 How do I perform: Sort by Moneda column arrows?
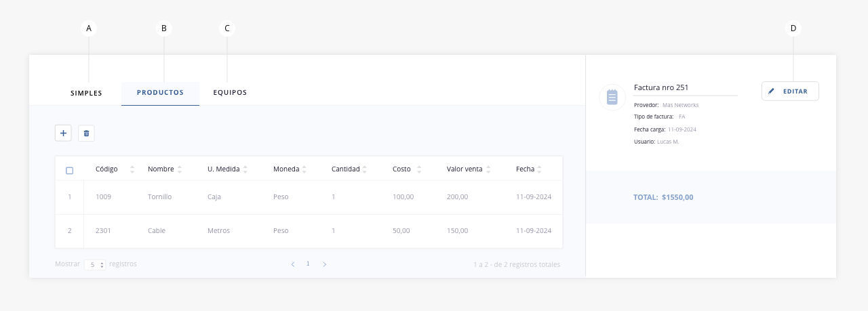[x=304, y=169]
